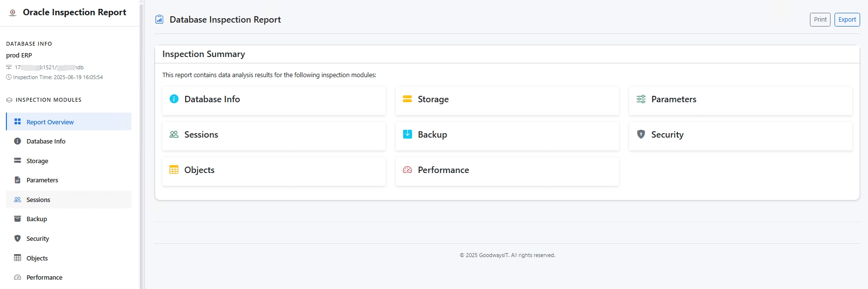Click the sidebar Storage disk icon
The width and height of the screenshot is (868, 289).
18,160
